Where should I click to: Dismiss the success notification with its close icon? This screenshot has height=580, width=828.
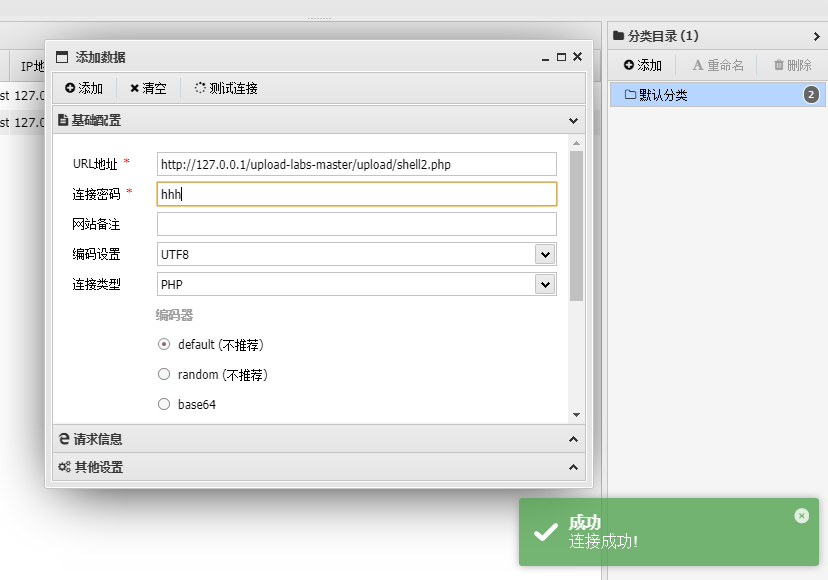(801, 516)
